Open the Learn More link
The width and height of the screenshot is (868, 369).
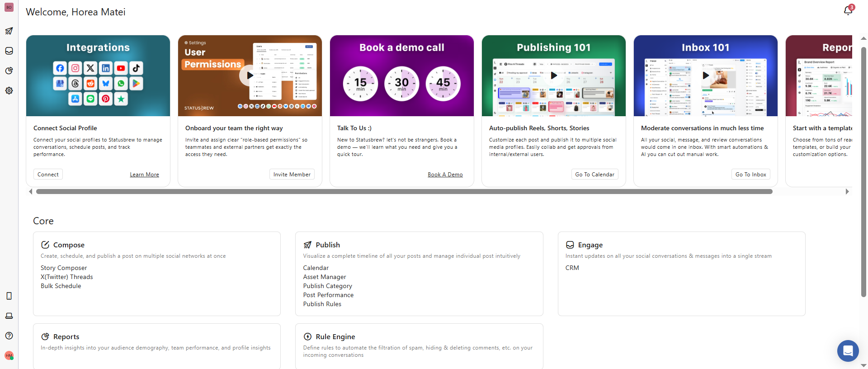tap(144, 175)
